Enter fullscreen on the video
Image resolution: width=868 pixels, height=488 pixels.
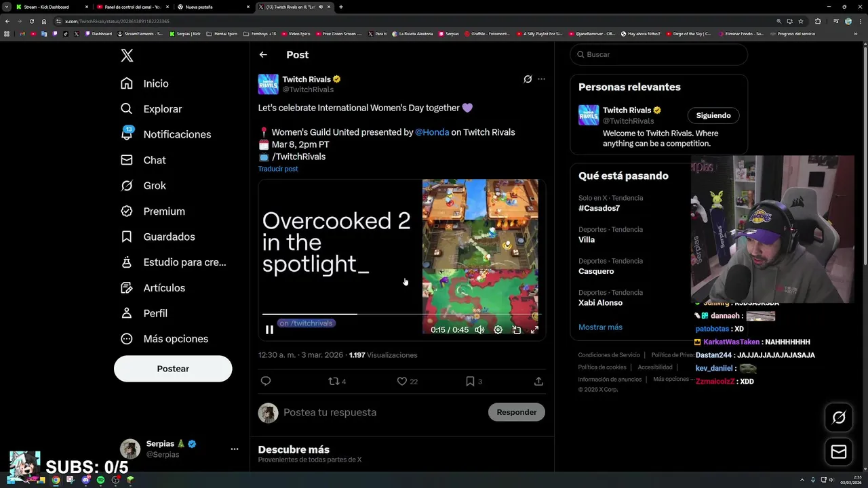tap(534, 330)
